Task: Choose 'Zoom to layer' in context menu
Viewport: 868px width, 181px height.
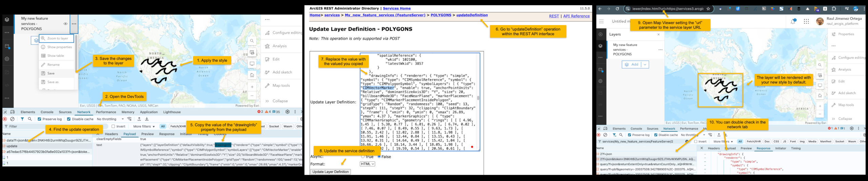Action: 56,38
